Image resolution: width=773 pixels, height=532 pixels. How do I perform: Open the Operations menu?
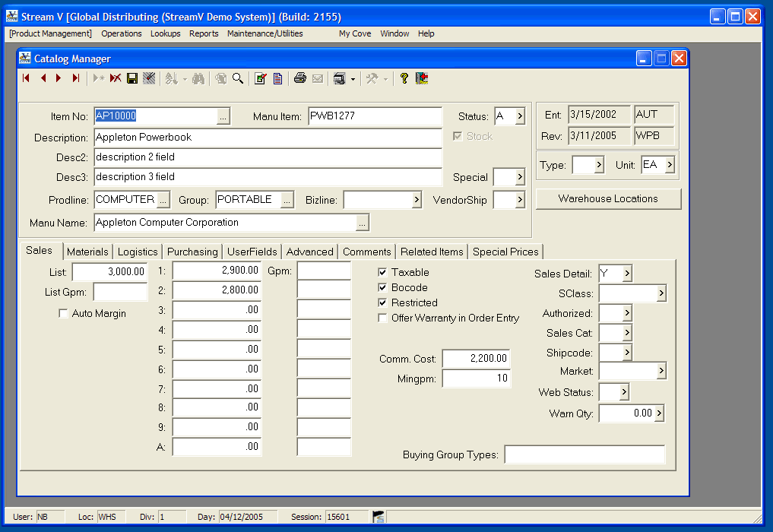click(122, 33)
